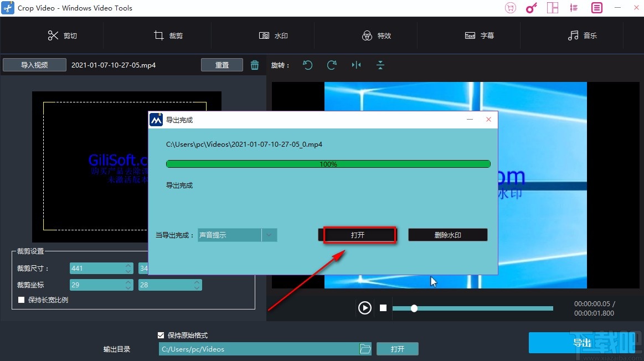Switch to the 特效 effects tab
The image size is (644, 361).
click(x=377, y=35)
